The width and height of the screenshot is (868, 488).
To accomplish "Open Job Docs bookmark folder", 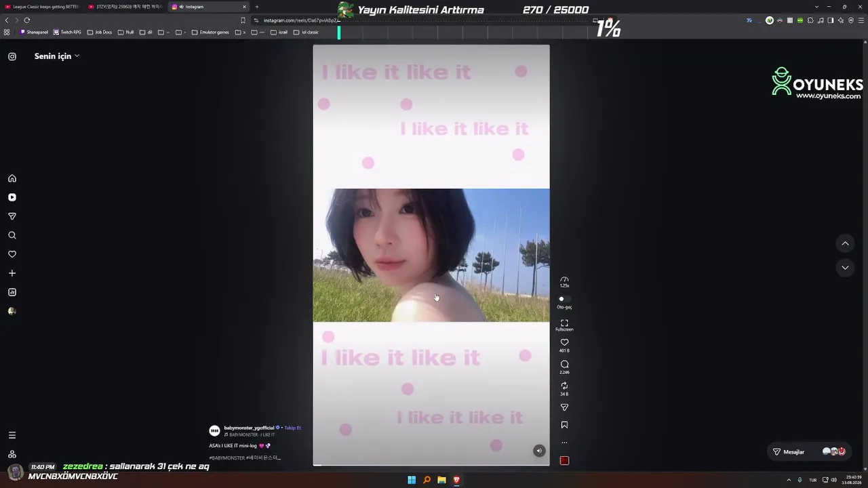I will coord(100,32).
